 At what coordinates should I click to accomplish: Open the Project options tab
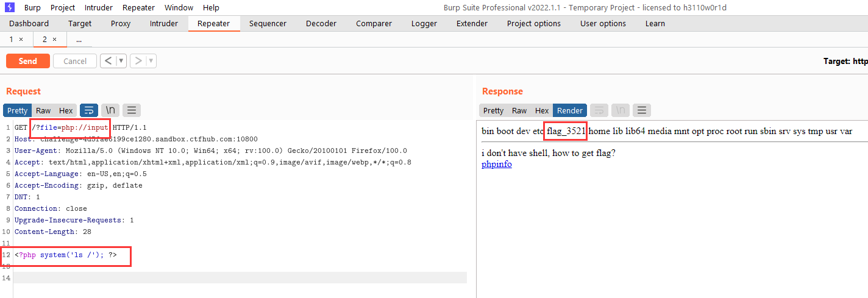tap(534, 23)
